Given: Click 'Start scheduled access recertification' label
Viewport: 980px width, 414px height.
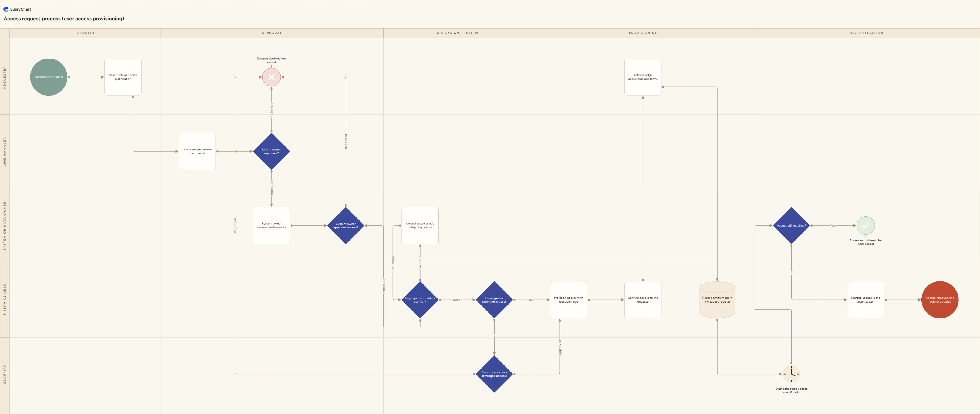Looking at the screenshot, I should point(791,390).
